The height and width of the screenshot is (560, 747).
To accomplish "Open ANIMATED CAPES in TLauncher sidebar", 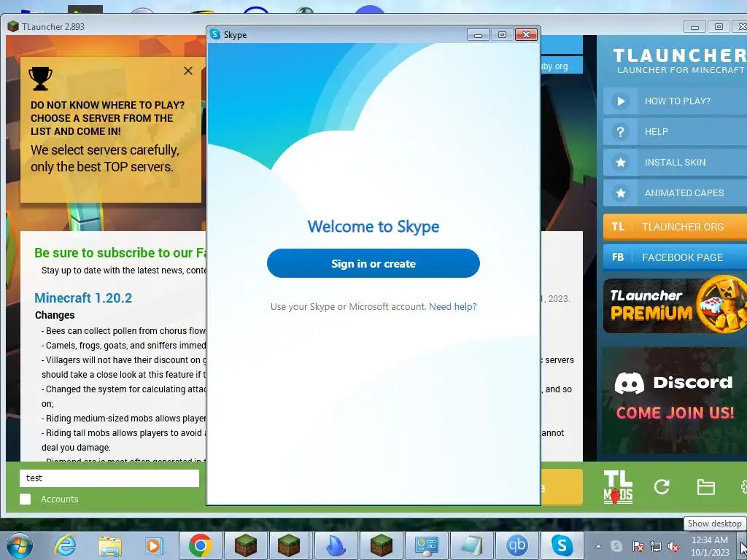I will [x=675, y=192].
